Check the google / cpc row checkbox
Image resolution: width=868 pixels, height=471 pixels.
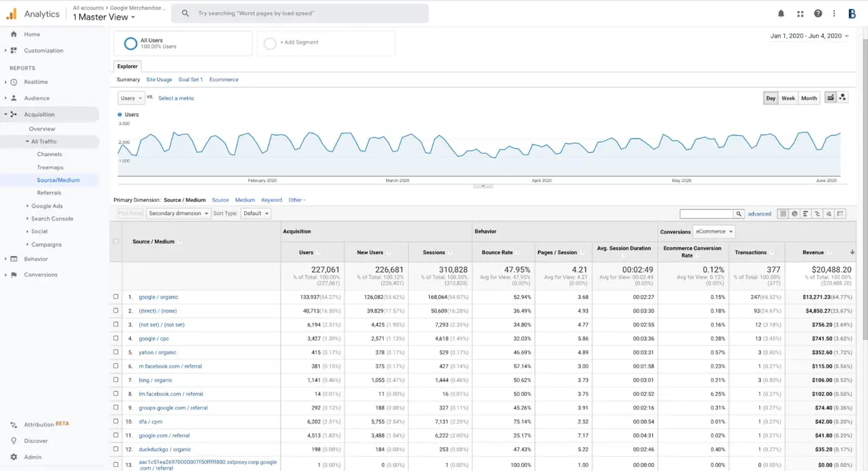tap(116, 339)
